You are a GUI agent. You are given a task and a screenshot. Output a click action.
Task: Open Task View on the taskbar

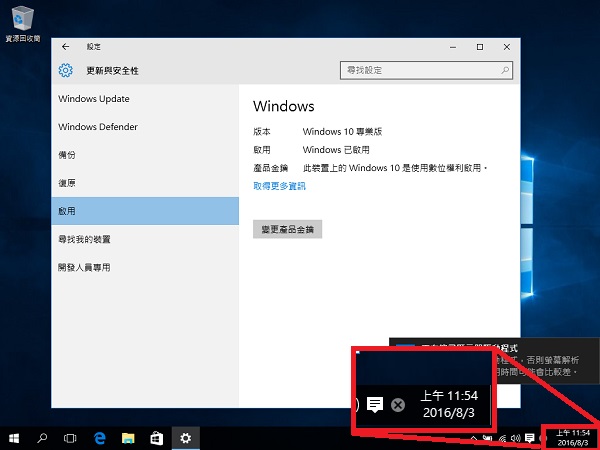point(70,438)
